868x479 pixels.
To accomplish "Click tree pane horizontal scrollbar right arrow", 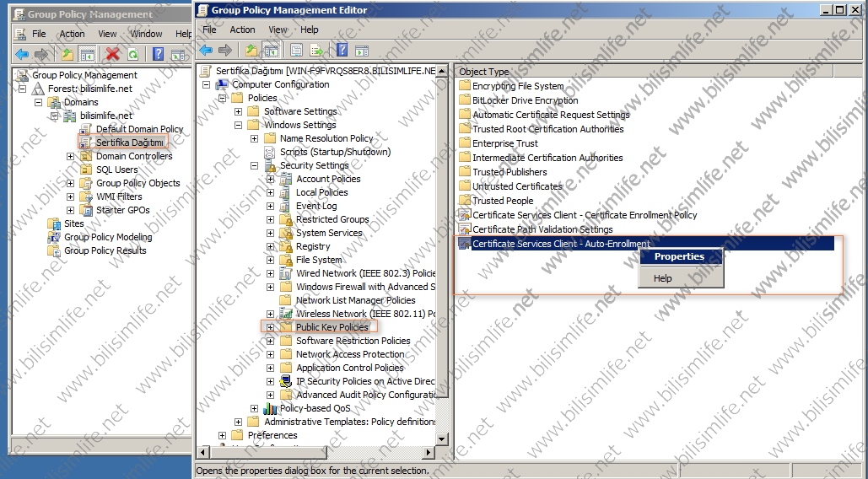I will coord(428,453).
